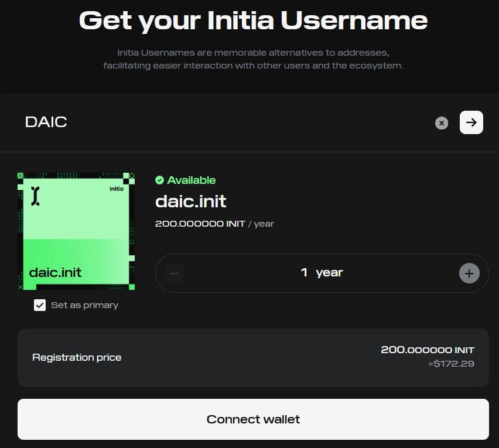Click the green Available checkmark icon
This screenshot has height=448, width=499.
pyautogui.click(x=159, y=180)
